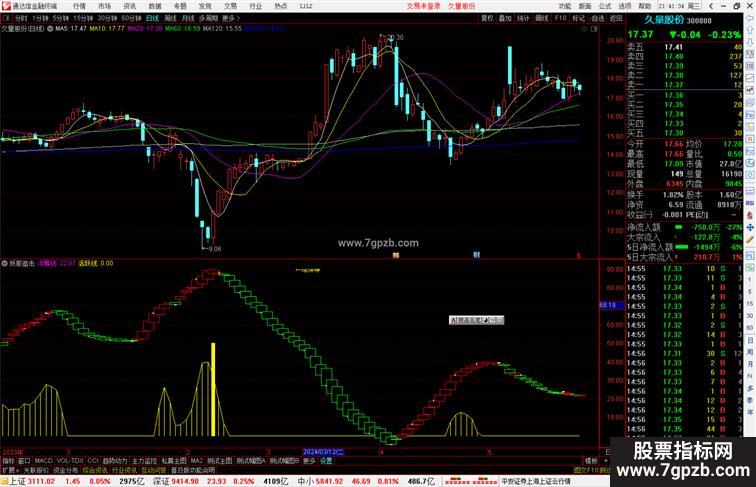Click the diamond icon at chart top-right
Viewport: 756px width, 487px height.
coord(584,29)
